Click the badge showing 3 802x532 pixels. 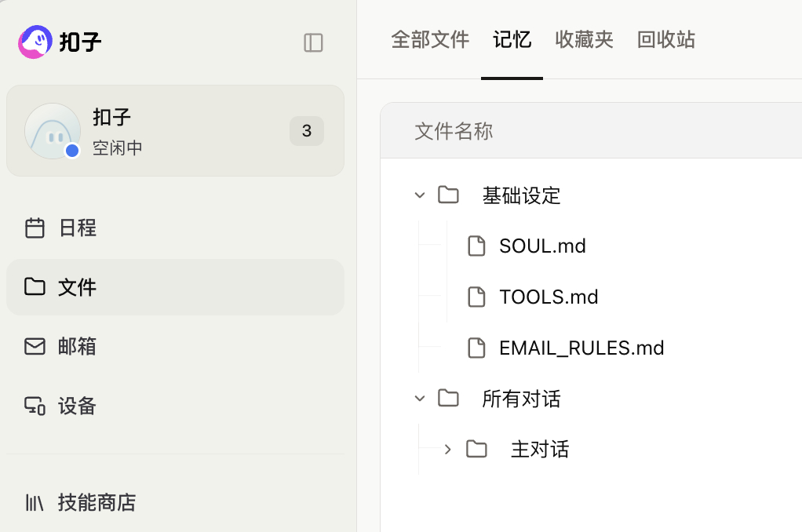pos(306,131)
